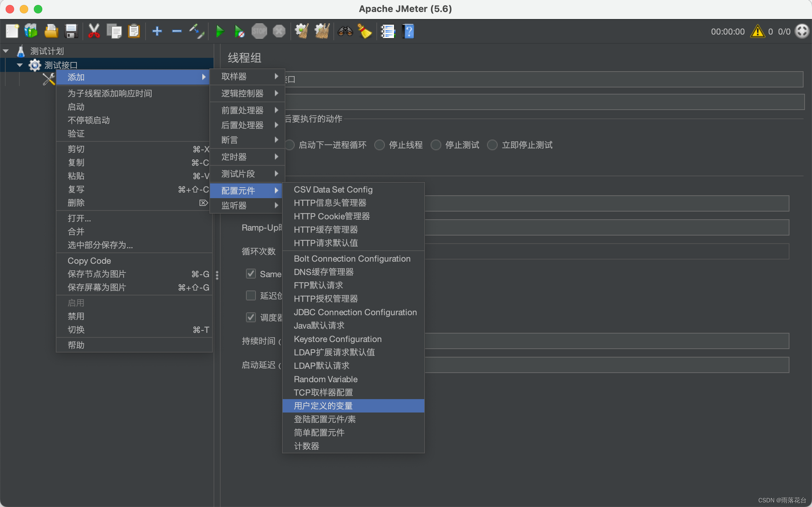Click the binoculars Search toolbar icon
The width and height of the screenshot is (812, 507).
coord(345,31)
